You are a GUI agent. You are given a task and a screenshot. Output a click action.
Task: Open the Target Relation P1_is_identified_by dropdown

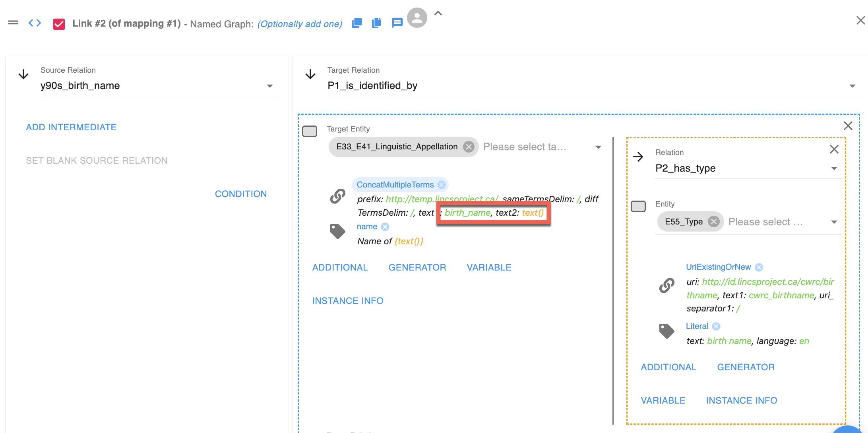tap(852, 86)
